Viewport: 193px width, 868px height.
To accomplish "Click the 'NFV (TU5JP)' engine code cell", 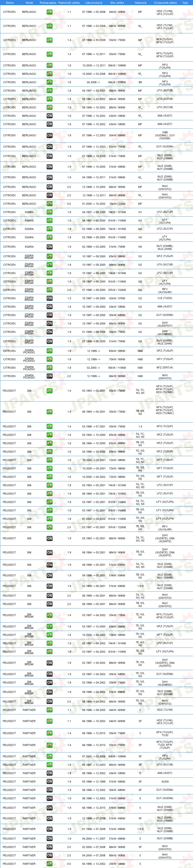I will [165, 359].
